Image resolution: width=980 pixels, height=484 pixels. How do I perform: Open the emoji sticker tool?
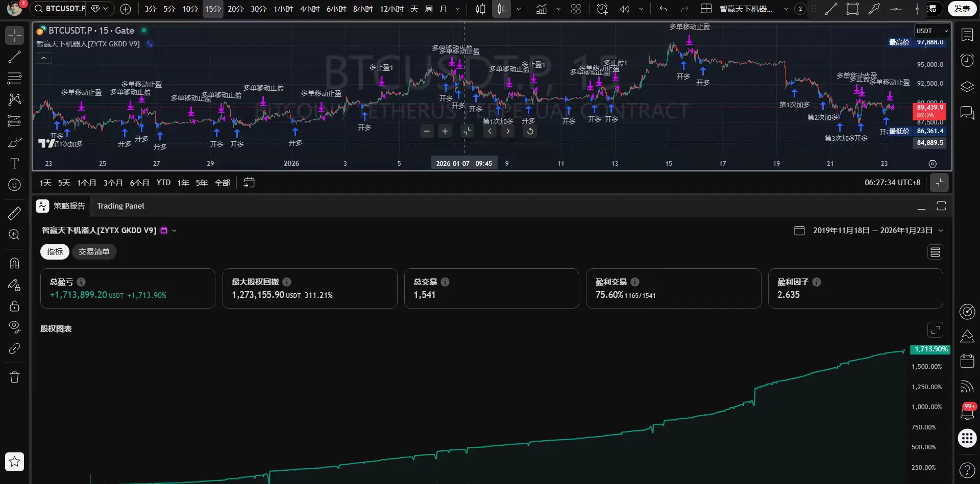[x=14, y=185]
